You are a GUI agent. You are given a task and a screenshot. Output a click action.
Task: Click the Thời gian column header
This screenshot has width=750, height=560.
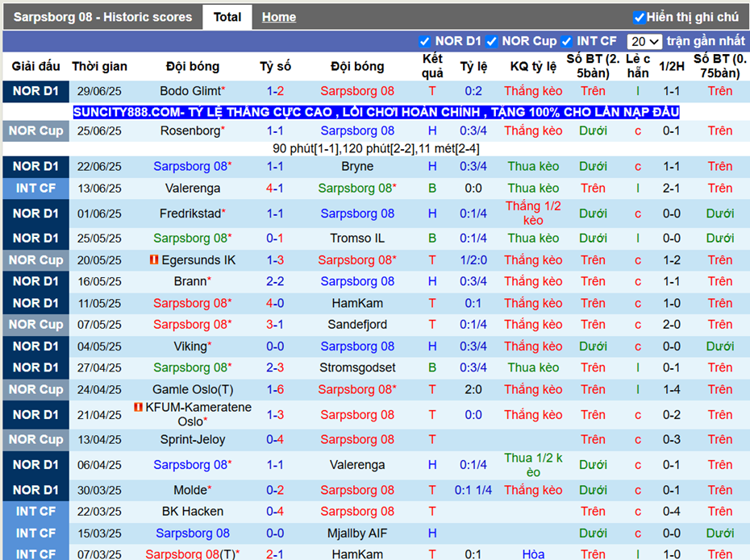click(x=99, y=66)
